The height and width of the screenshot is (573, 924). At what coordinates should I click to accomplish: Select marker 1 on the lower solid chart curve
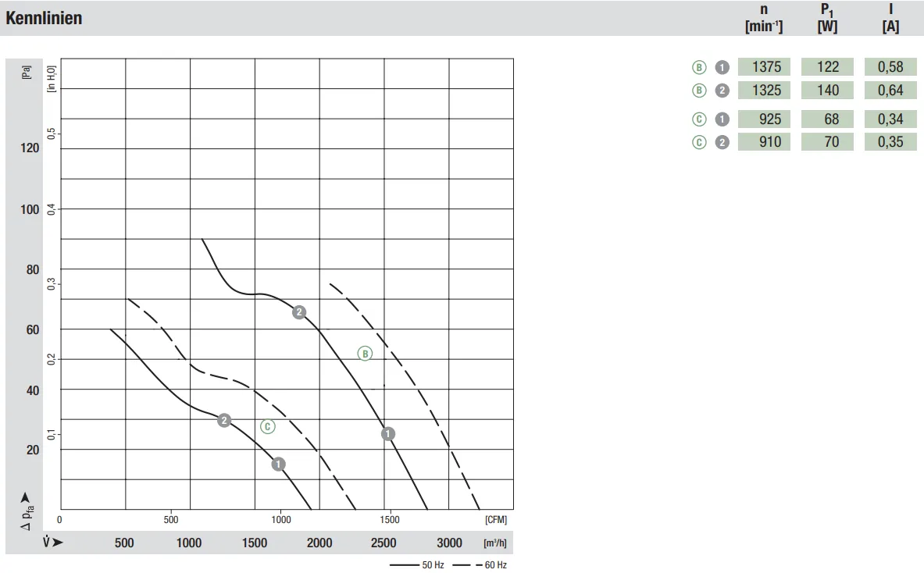(x=278, y=464)
